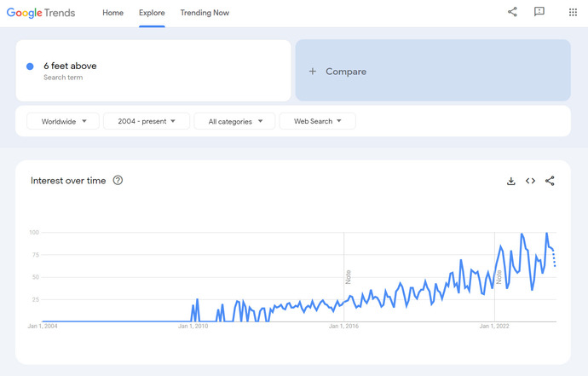Open the Web Search type dropdown
This screenshot has width=588, height=376.
(317, 121)
